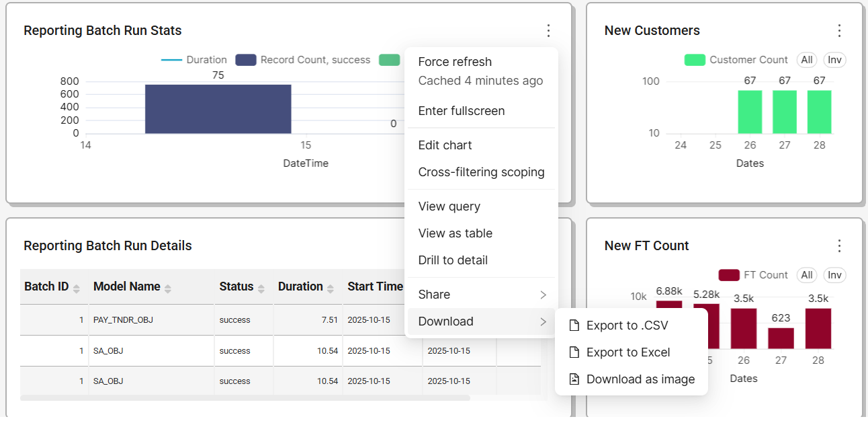Choose Force refresh from the menu
This screenshot has height=421, width=868.
click(455, 62)
